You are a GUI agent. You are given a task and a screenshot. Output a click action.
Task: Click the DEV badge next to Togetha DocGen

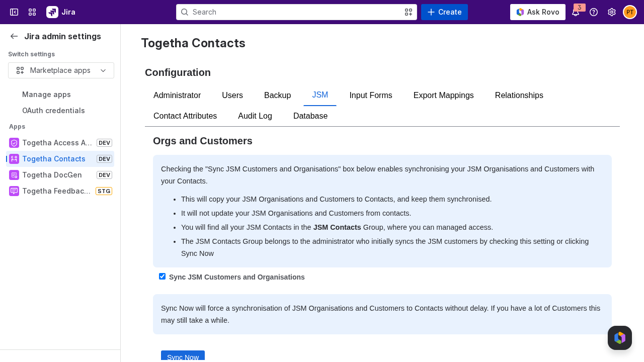pyautogui.click(x=104, y=175)
